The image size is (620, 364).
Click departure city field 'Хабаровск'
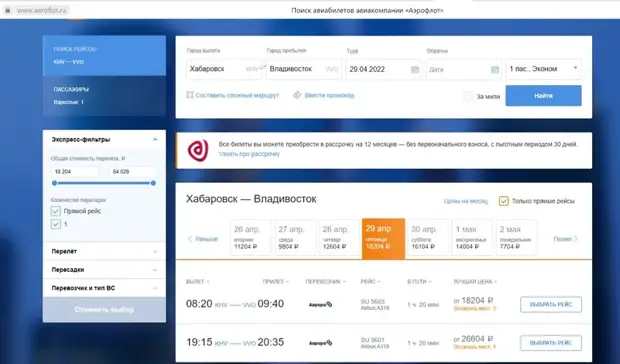pyautogui.click(x=224, y=69)
